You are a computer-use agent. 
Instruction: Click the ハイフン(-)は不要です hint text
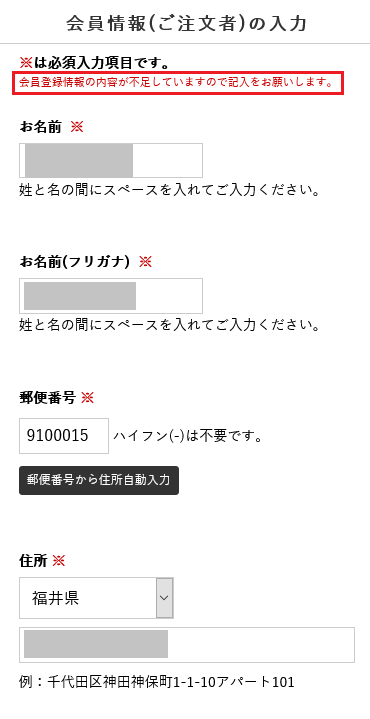(x=188, y=436)
